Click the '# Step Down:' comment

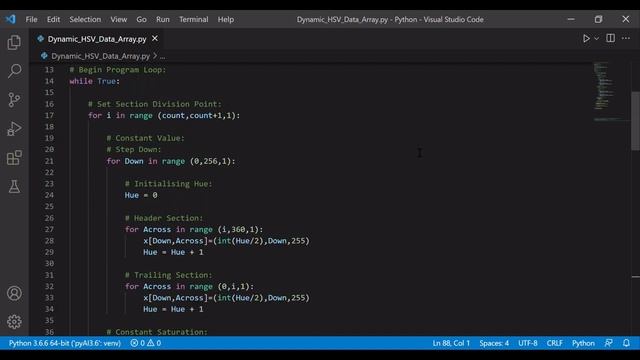tap(133, 149)
